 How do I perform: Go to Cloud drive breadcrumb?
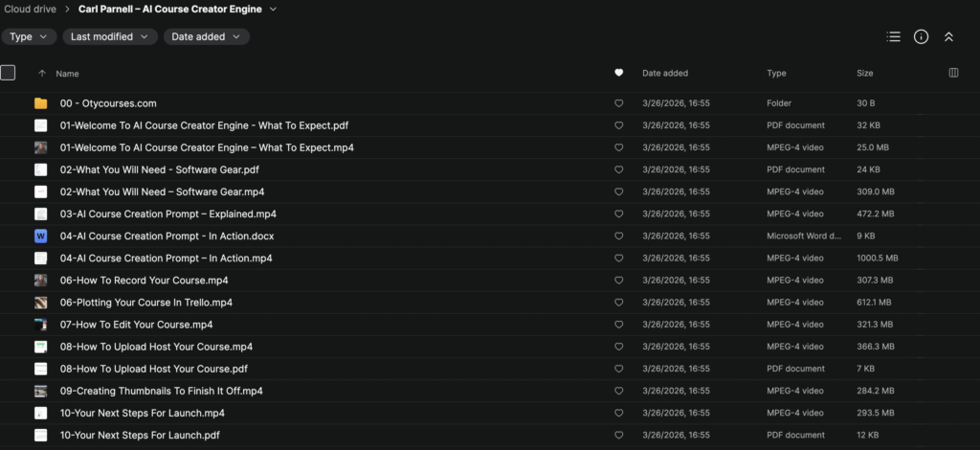pyautogui.click(x=31, y=10)
